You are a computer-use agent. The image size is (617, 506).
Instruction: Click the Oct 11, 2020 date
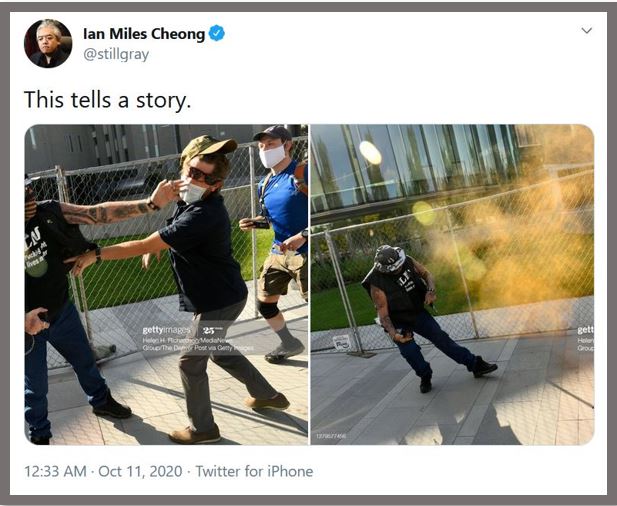pos(140,471)
